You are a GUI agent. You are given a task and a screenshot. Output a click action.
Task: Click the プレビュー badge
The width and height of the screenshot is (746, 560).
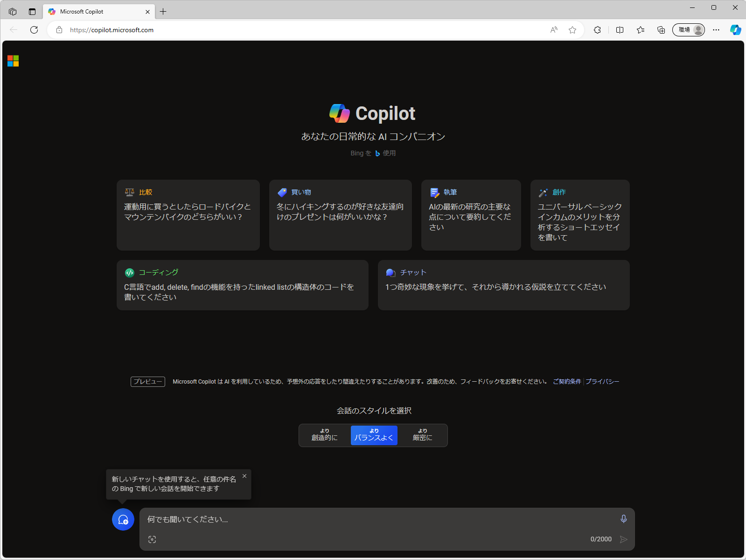tap(148, 382)
